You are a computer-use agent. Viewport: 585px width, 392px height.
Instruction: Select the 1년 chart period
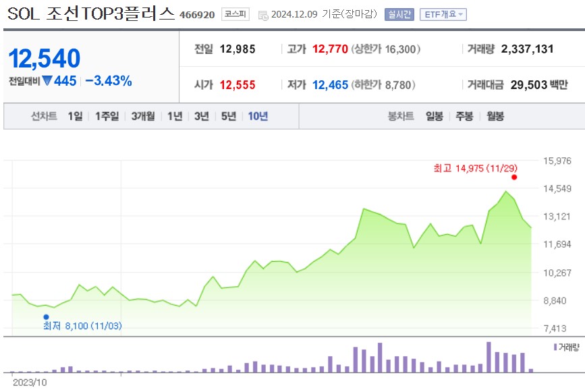(x=174, y=116)
